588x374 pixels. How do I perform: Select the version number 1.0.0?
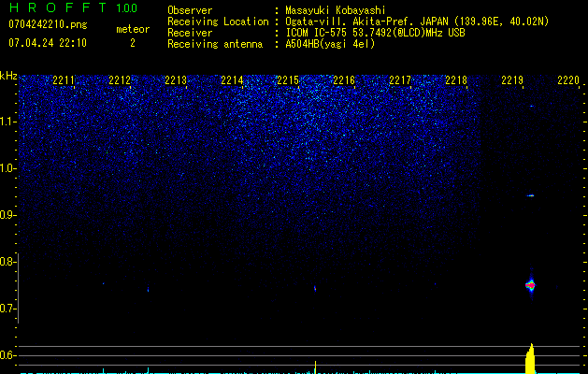click(x=126, y=7)
